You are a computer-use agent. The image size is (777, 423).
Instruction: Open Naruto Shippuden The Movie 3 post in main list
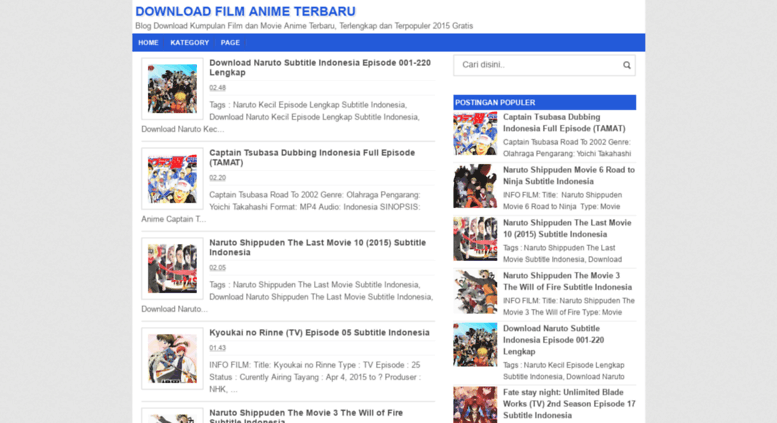coord(306,416)
